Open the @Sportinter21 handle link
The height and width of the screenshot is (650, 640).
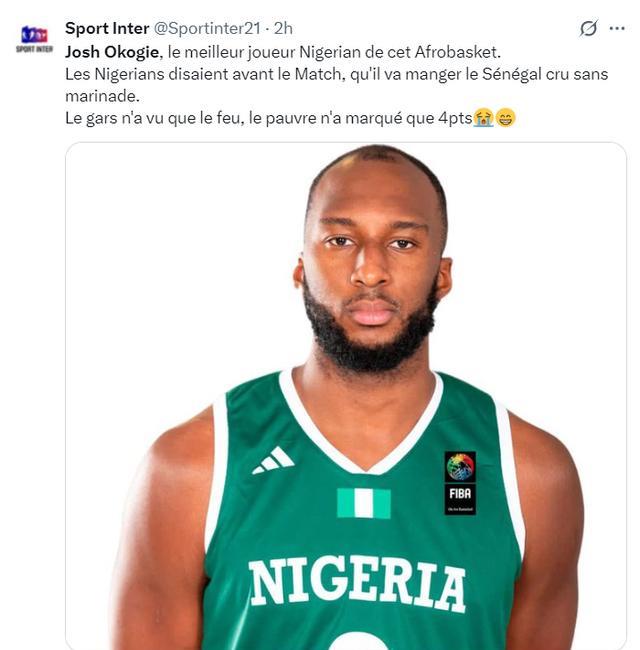[x=207, y=29]
